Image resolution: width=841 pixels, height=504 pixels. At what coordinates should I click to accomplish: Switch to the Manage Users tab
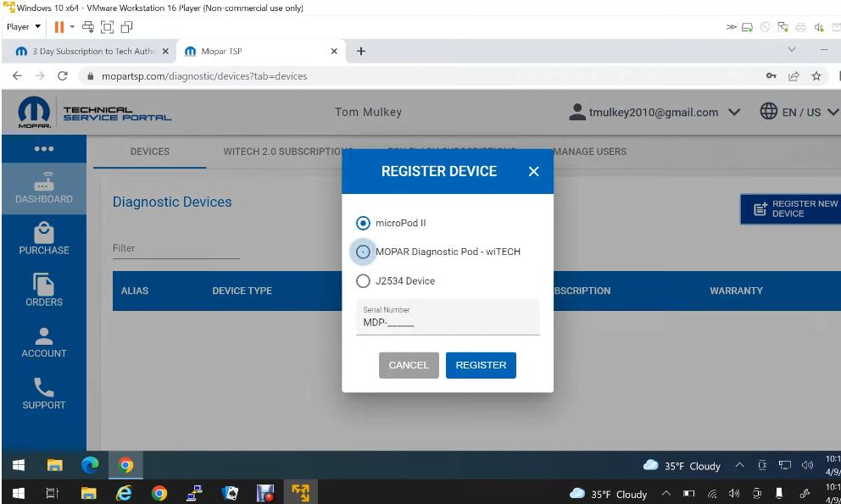pyautogui.click(x=589, y=152)
